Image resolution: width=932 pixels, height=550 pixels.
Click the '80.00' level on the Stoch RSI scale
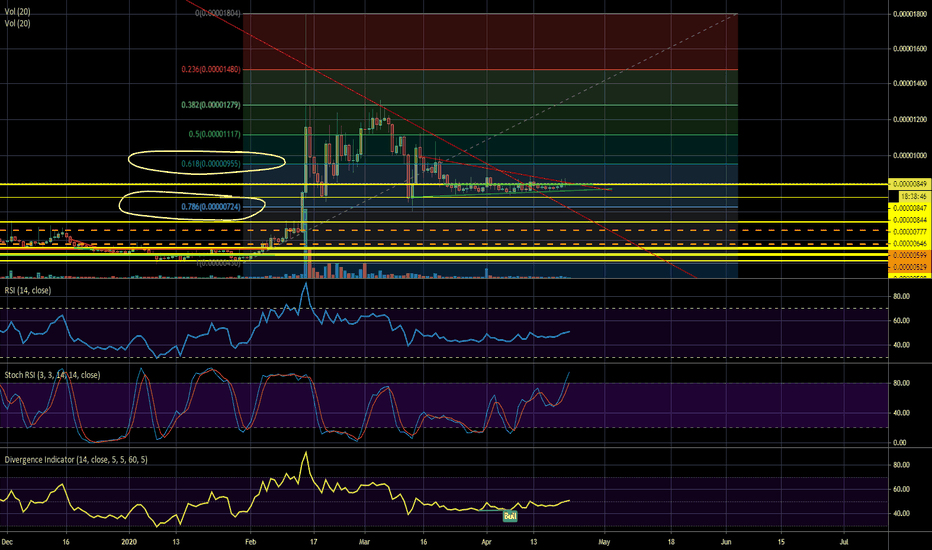901,384
